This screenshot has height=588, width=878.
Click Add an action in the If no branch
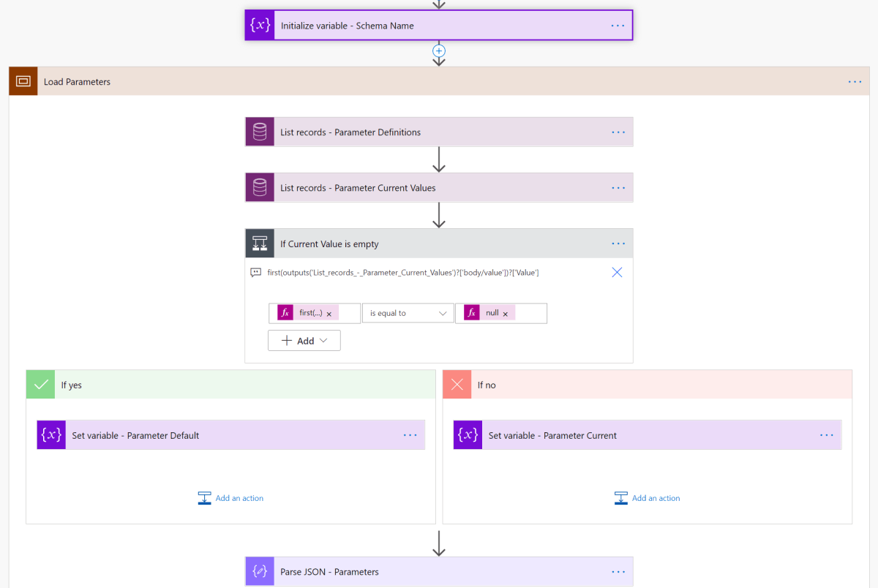click(x=647, y=497)
